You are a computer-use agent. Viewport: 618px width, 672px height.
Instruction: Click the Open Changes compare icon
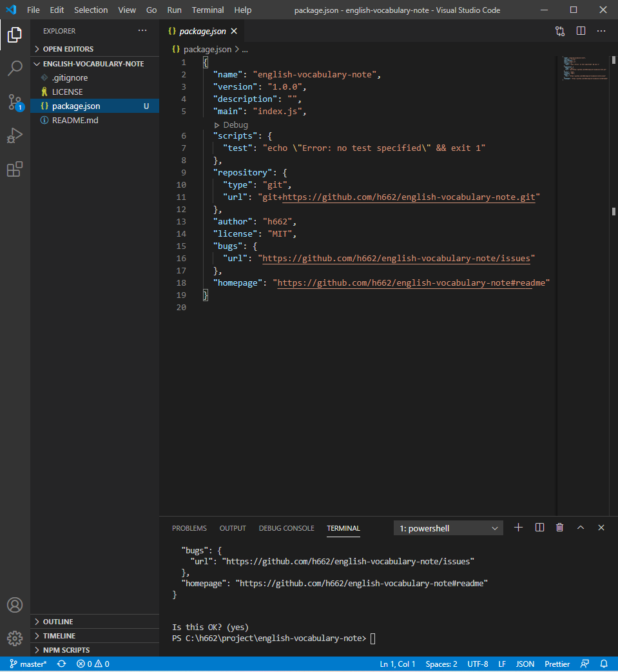tap(560, 31)
